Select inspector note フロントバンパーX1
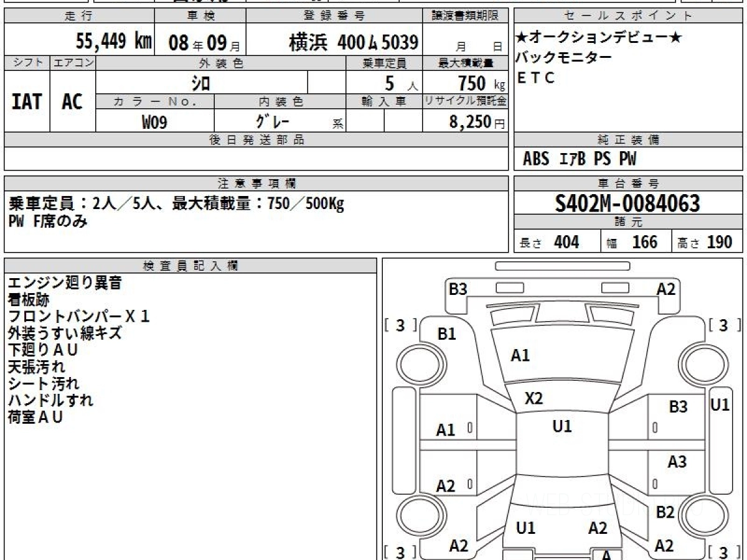The width and height of the screenshot is (747, 560). click(x=79, y=317)
